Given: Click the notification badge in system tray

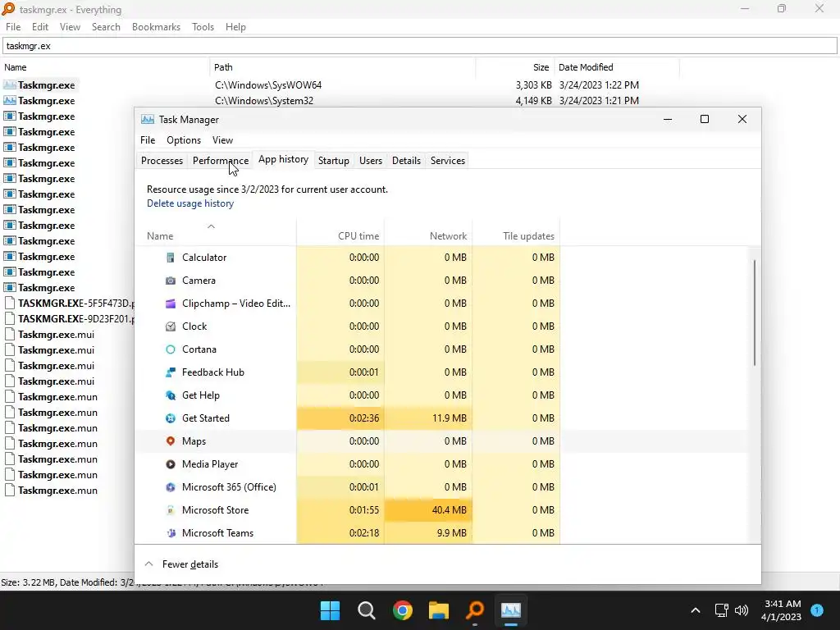Looking at the screenshot, I should coord(817,609).
